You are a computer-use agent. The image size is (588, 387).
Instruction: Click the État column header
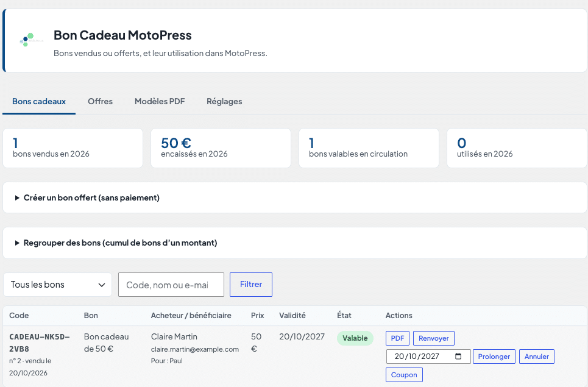[x=344, y=315]
